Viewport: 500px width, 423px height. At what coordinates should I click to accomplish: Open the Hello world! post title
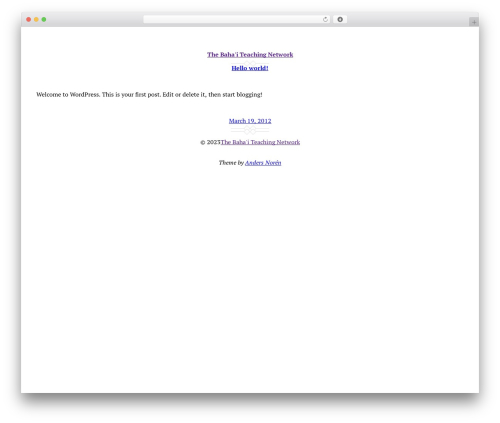pyautogui.click(x=250, y=68)
